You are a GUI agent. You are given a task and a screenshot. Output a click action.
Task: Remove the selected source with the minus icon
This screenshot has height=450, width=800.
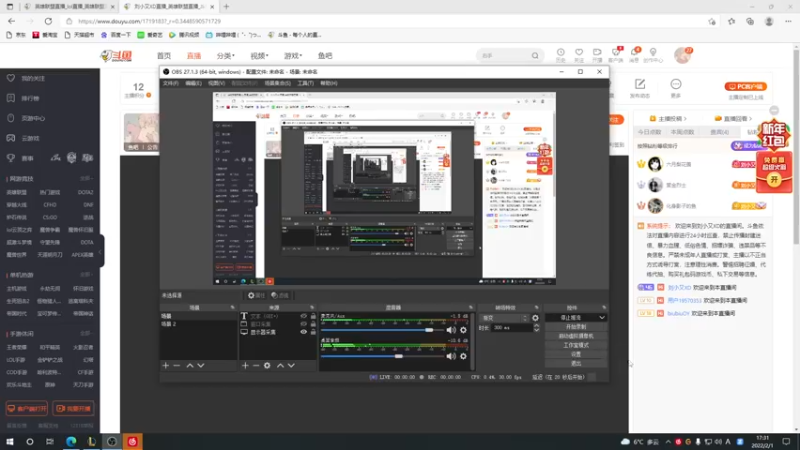point(256,365)
